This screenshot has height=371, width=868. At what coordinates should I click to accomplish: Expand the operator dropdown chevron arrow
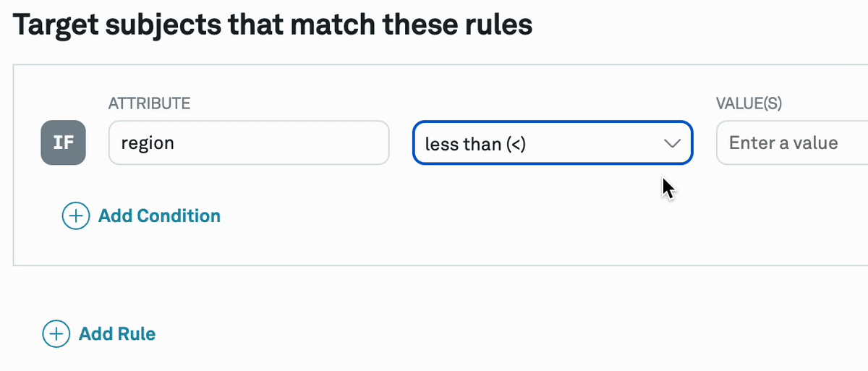point(672,143)
